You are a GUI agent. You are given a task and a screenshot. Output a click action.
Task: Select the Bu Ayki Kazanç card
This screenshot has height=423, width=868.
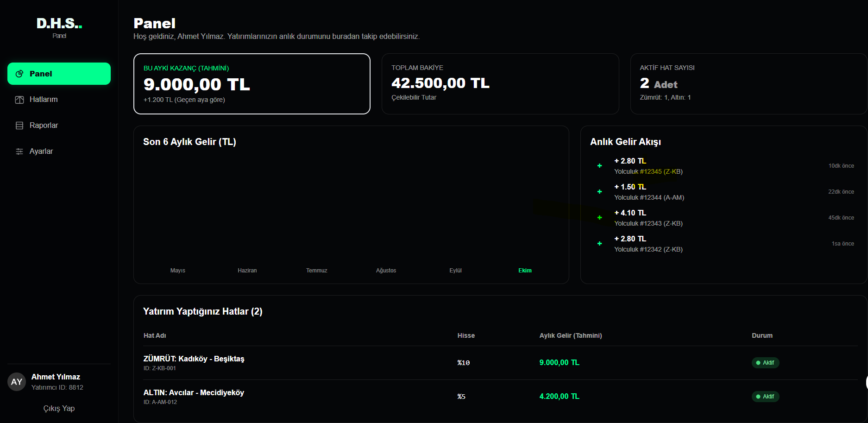click(x=252, y=84)
